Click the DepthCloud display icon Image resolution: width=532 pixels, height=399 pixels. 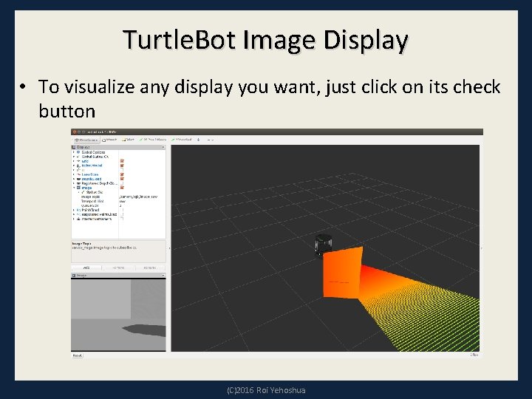(x=79, y=179)
